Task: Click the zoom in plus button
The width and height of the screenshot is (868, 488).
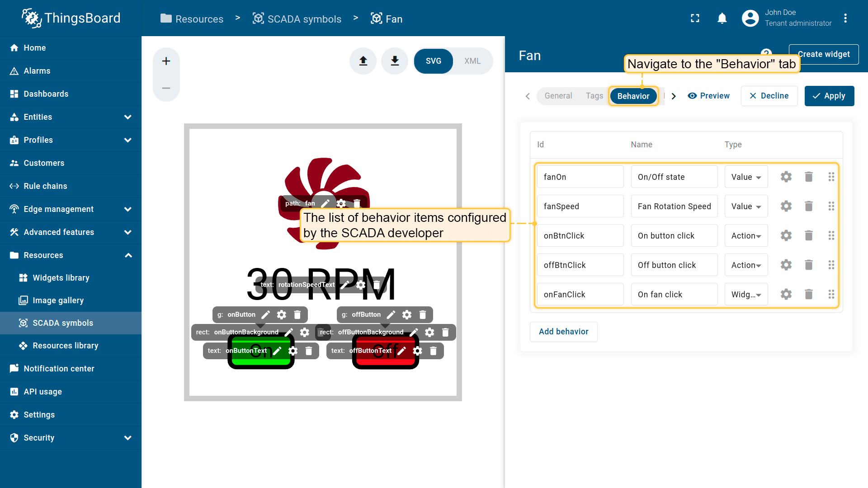Action: [x=166, y=61]
